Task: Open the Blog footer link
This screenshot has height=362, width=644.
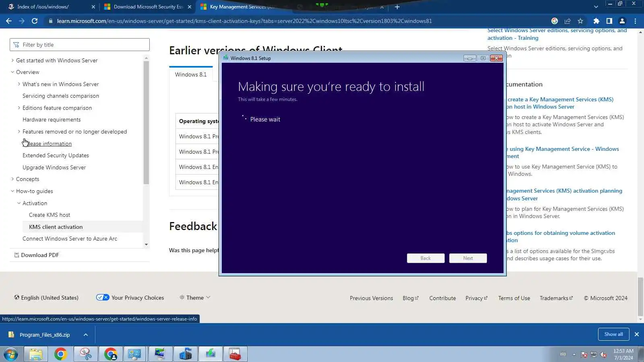Action: click(x=411, y=298)
